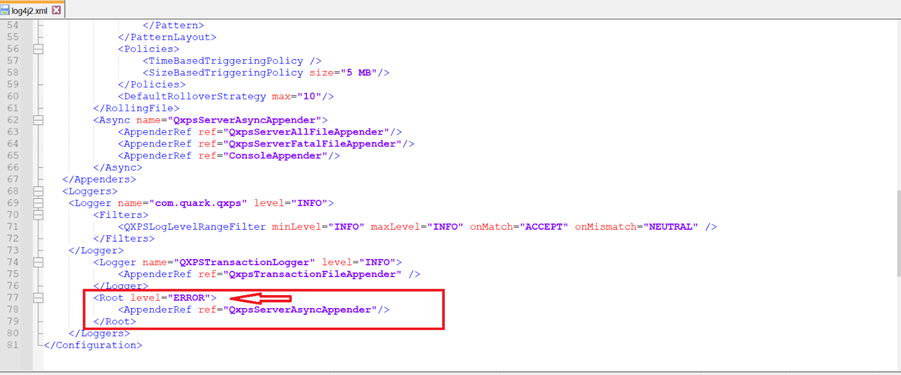Collapse the Policies block at line 56
Viewport: 901px width, 375px height.
pos(38,49)
